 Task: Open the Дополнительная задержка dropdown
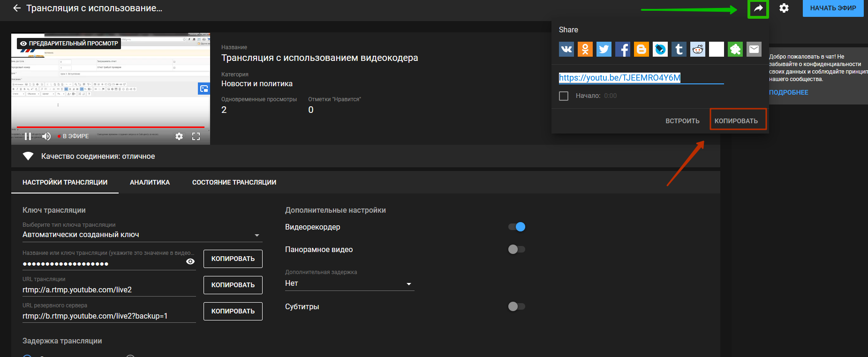[408, 284]
